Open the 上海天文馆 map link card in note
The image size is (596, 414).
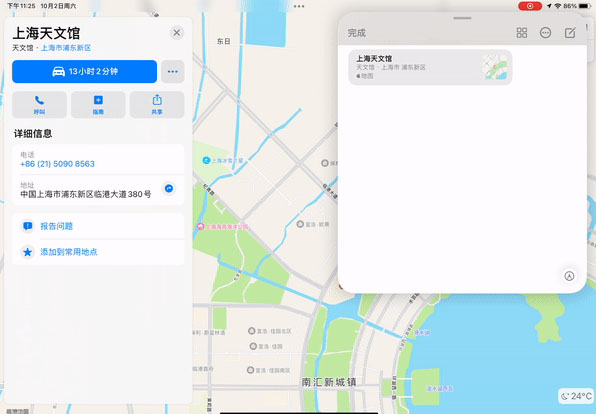pyautogui.click(x=430, y=67)
